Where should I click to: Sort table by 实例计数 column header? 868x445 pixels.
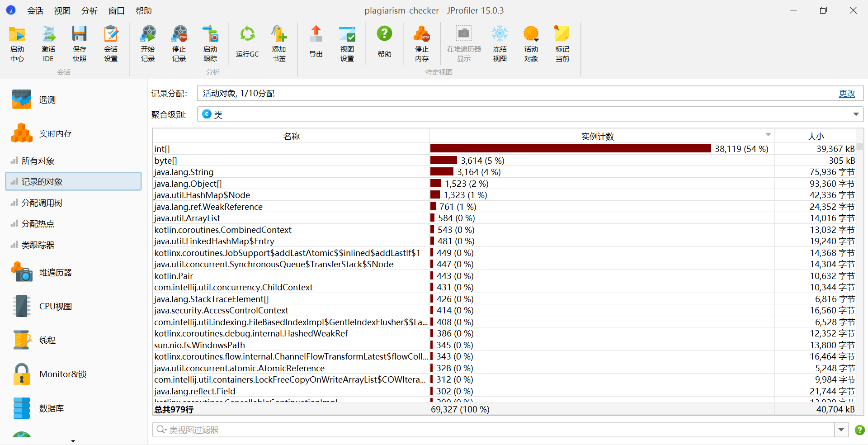(602, 136)
